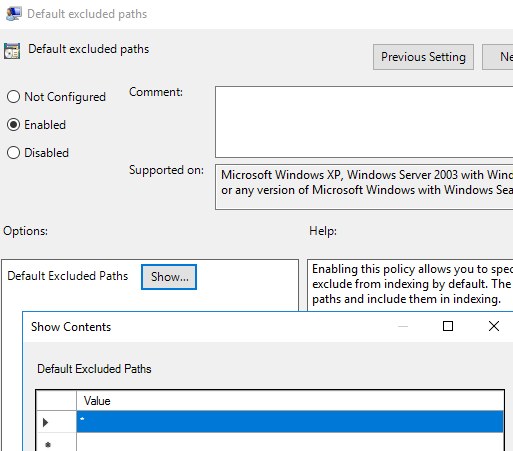513x451 pixels.
Task: Close the Show Contents dialog
Action: [494, 326]
